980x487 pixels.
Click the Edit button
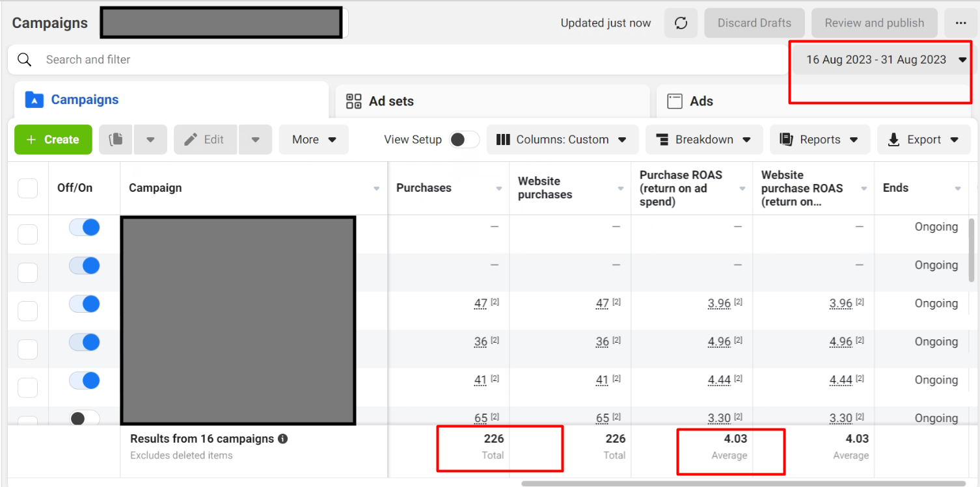coord(206,140)
